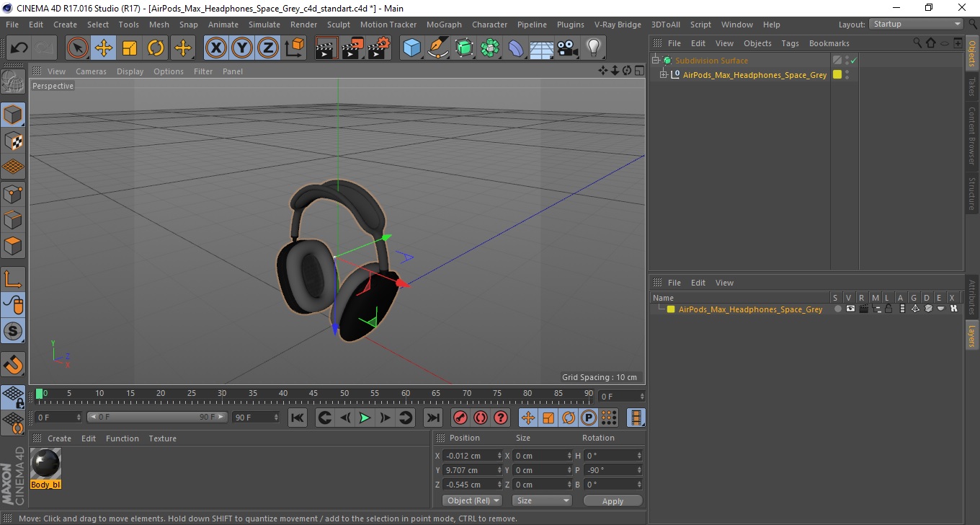Open Object manager Tags menu

tap(790, 43)
